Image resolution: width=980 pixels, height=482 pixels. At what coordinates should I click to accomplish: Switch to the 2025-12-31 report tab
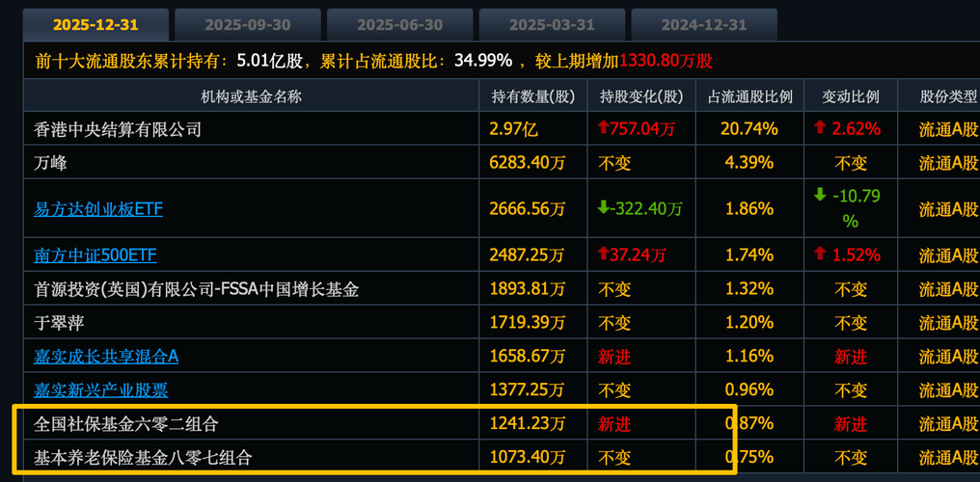(x=95, y=25)
